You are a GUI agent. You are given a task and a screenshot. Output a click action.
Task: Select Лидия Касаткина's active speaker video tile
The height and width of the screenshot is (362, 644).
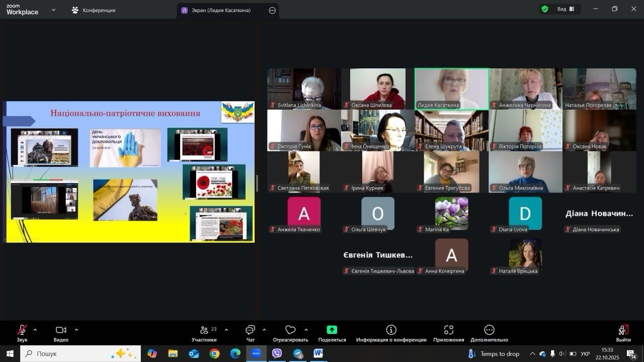pyautogui.click(x=451, y=89)
